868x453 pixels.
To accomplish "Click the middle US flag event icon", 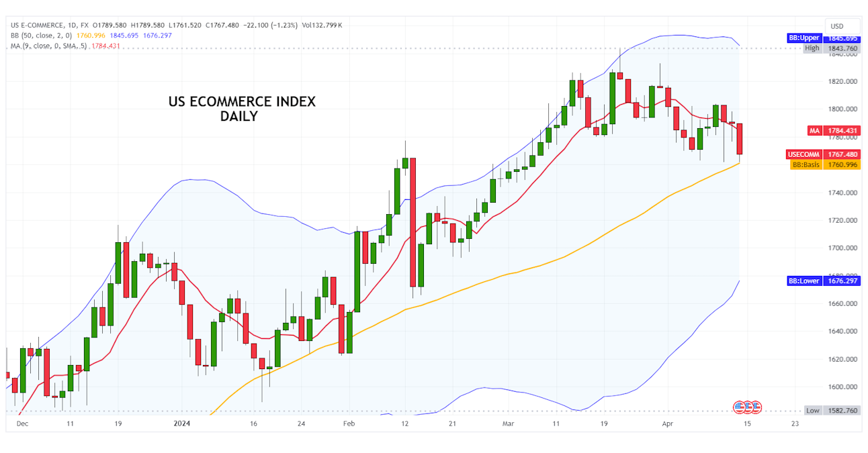I will click(x=747, y=407).
